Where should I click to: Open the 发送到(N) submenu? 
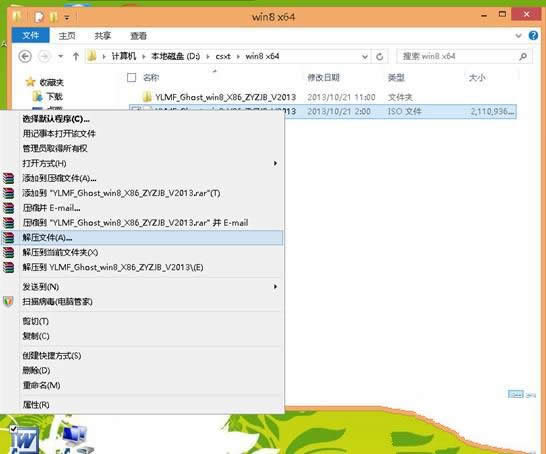click(x=41, y=287)
